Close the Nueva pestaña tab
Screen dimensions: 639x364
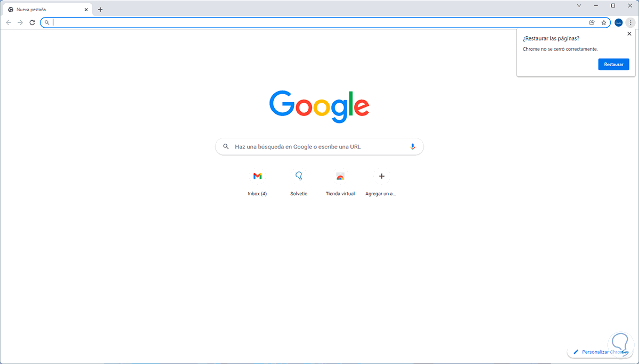coord(86,10)
